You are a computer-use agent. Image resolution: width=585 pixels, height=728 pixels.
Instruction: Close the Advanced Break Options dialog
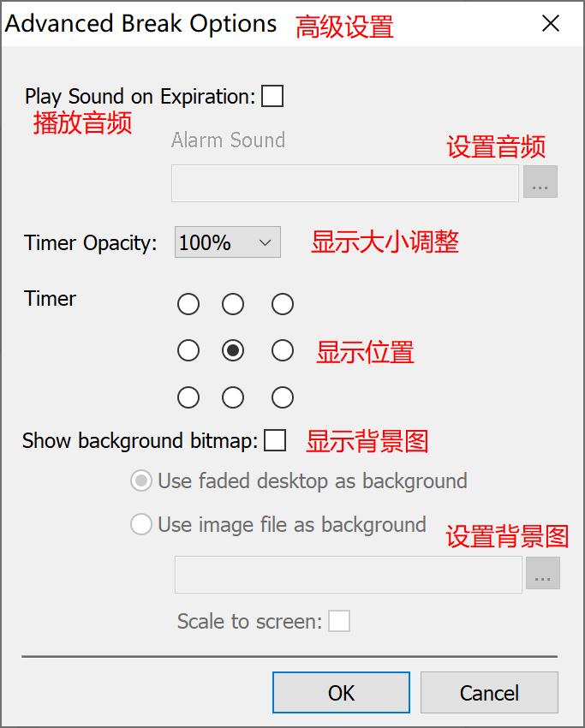[x=551, y=24]
